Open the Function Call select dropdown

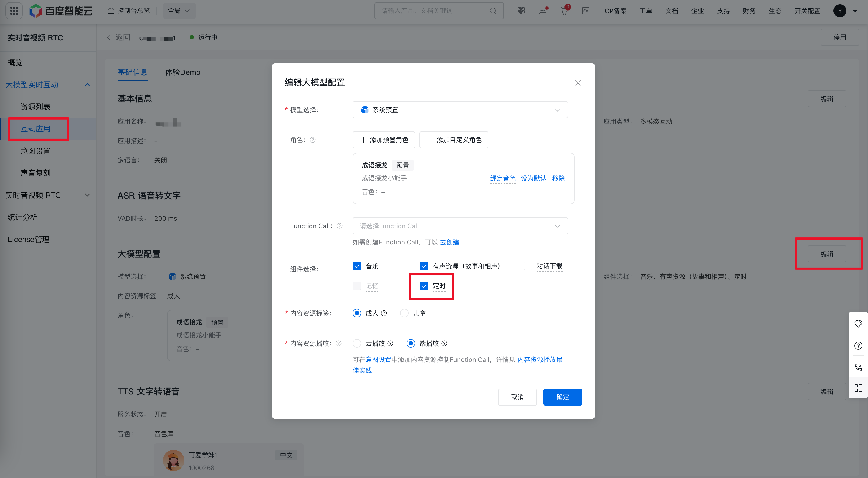point(460,226)
